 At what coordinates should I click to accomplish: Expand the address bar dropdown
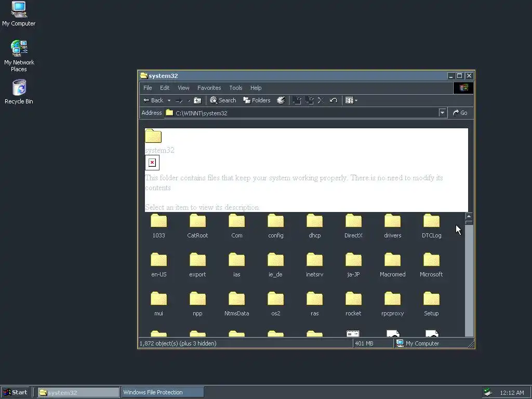[x=442, y=113]
